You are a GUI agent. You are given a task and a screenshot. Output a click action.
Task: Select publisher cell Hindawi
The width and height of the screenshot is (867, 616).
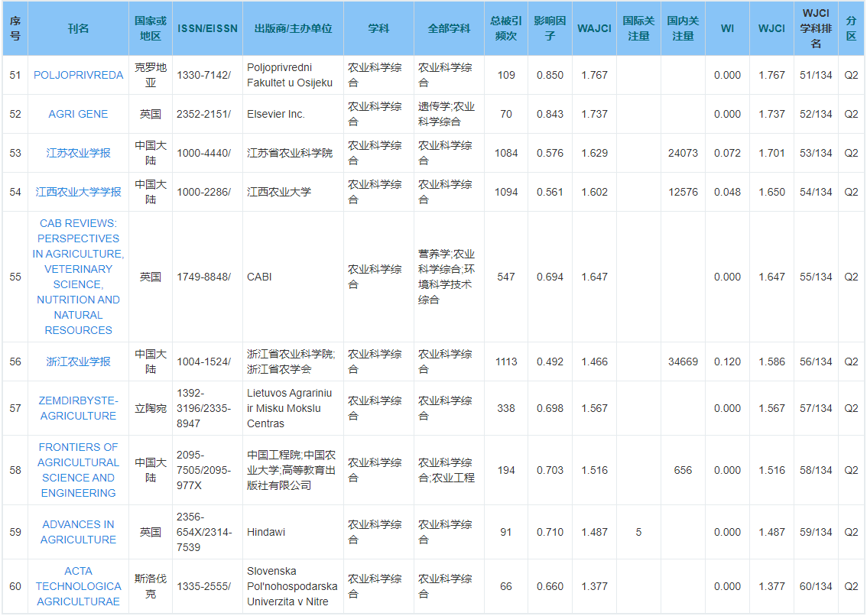pos(293,532)
